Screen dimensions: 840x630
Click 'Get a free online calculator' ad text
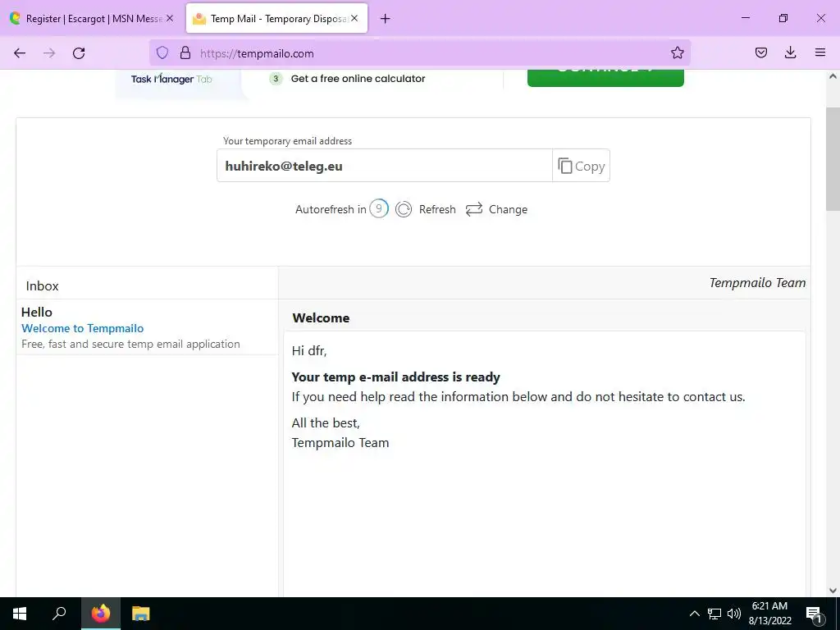point(358,79)
